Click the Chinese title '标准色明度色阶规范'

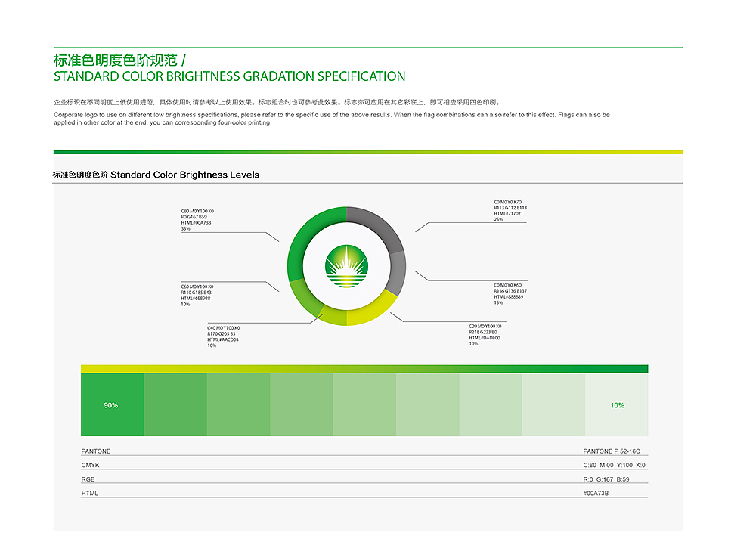coord(116,60)
